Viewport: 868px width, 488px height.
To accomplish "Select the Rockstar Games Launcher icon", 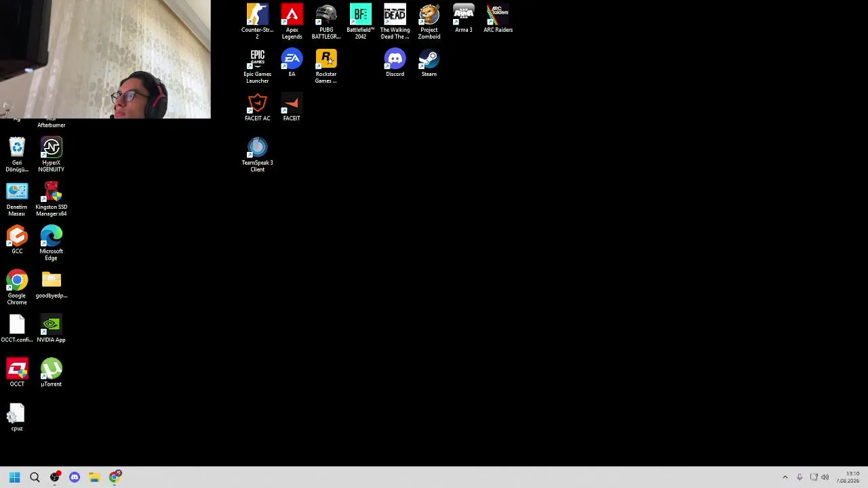I will [326, 66].
